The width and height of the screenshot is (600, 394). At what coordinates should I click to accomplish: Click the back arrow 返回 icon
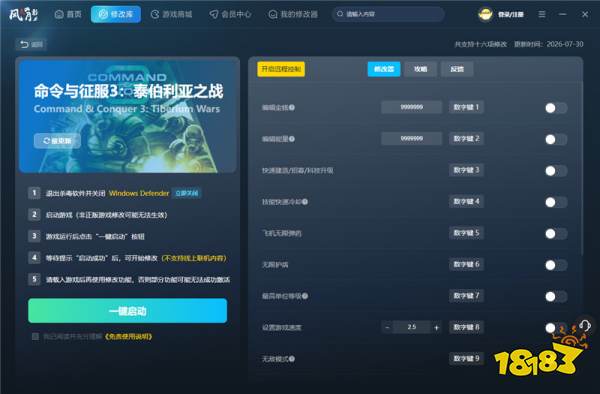click(x=24, y=44)
